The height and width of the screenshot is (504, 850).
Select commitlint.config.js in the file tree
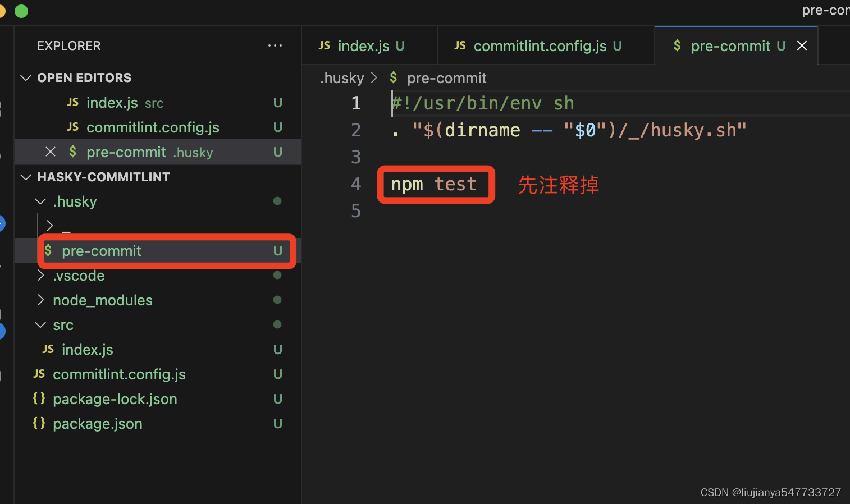pyautogui.click(x=119, y=374)
